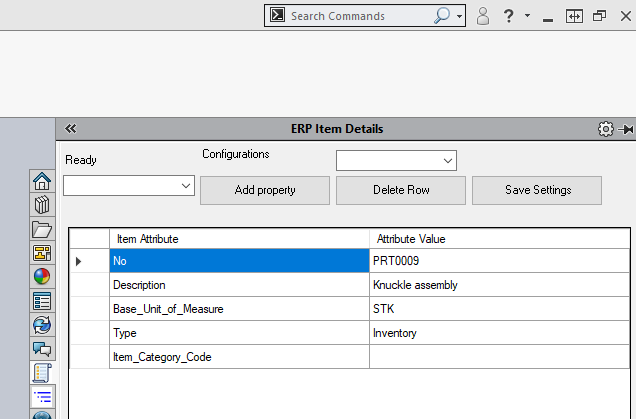The image size is (636, 419).
Task: Open the Custom Properties tab
Action: coord(42,301)
